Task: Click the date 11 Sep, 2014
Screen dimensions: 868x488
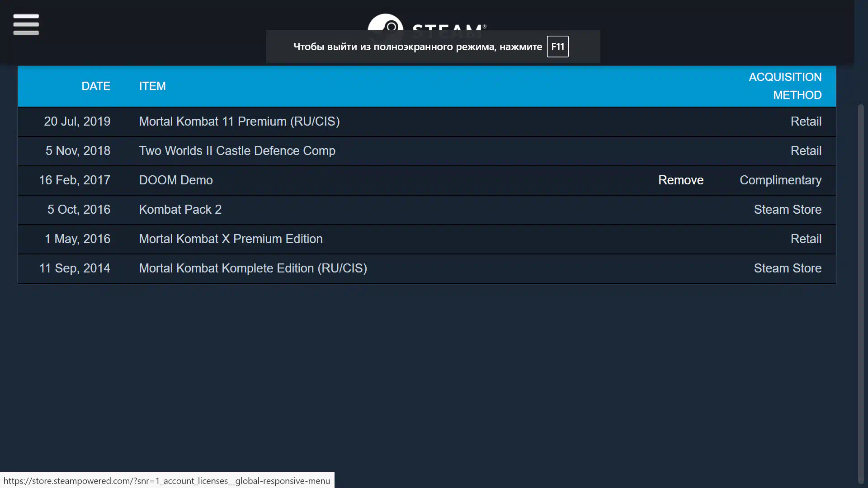Action: pyautogui.click(x=75, y=268)
